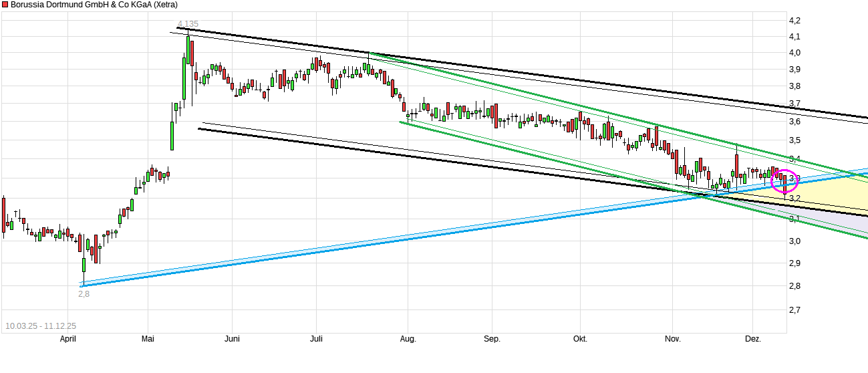868x373 pixels.
Task: Click the 3,8 price axis value
Action: click(x=794, y=86)
